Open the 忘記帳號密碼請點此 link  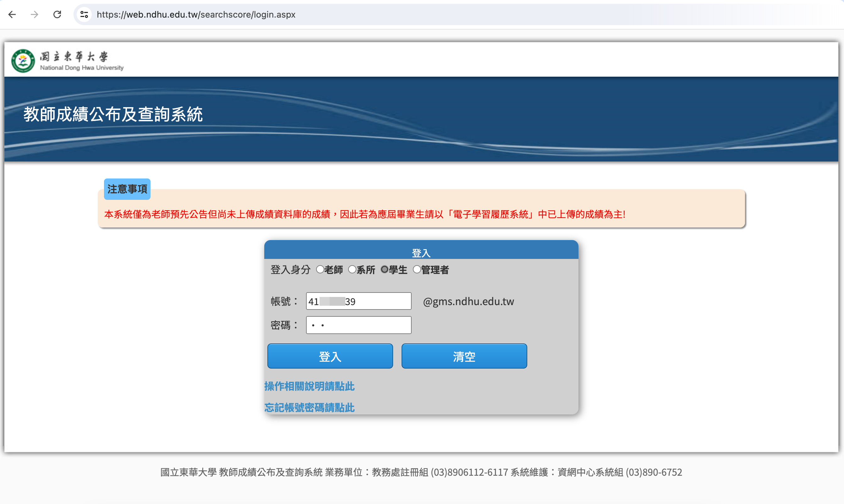(310, 408)
